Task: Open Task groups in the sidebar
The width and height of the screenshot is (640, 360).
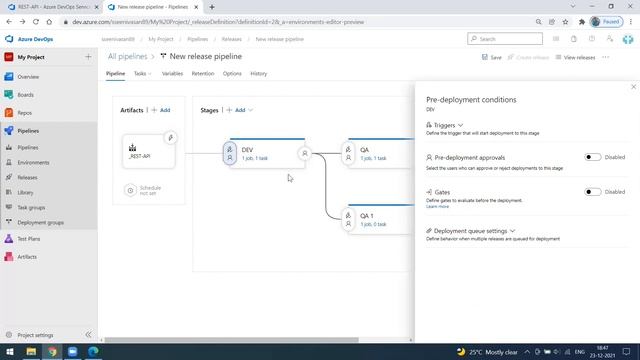Action: pos(31,207)
